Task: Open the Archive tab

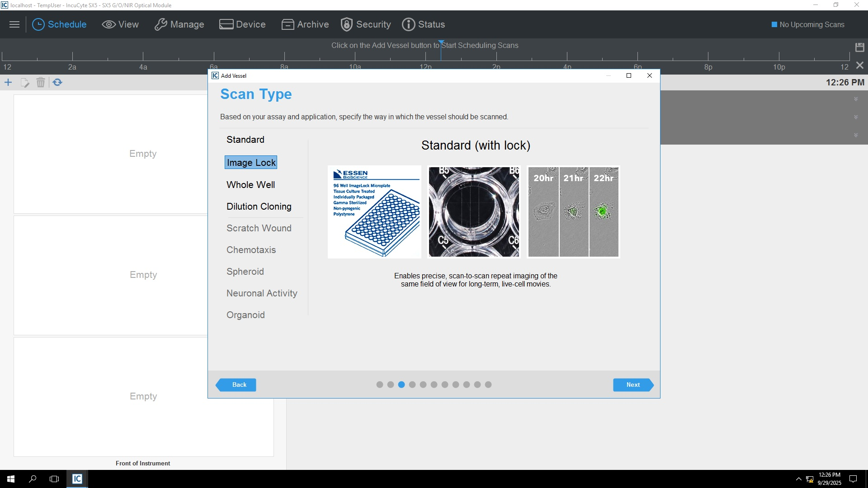Action: click(305, 24)
